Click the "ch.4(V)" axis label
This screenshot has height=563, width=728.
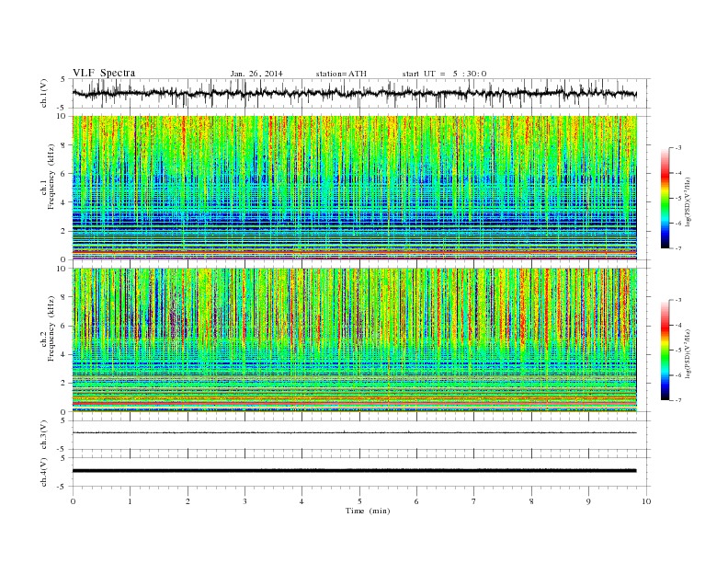point(44,472)
